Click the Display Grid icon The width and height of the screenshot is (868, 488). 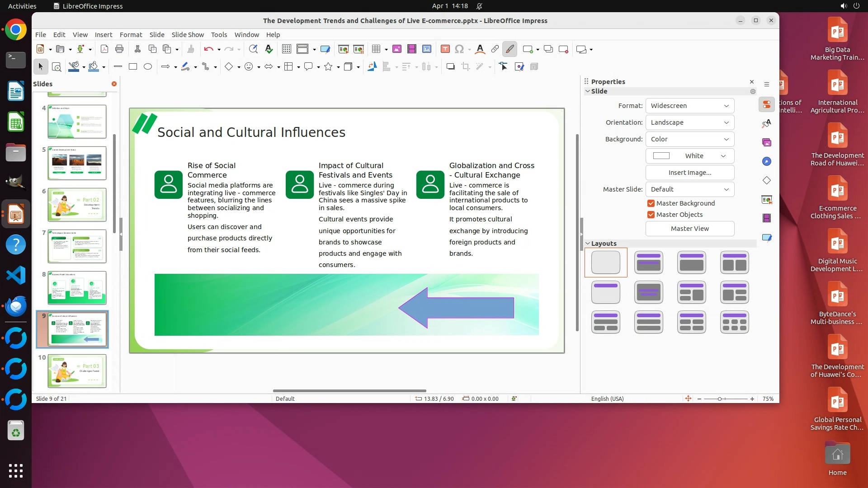point(286,49)
